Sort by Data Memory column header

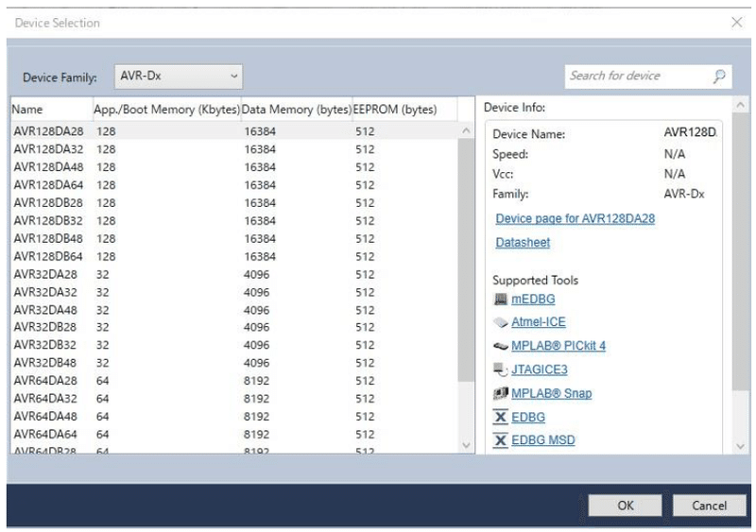click(x=297, y=110)
